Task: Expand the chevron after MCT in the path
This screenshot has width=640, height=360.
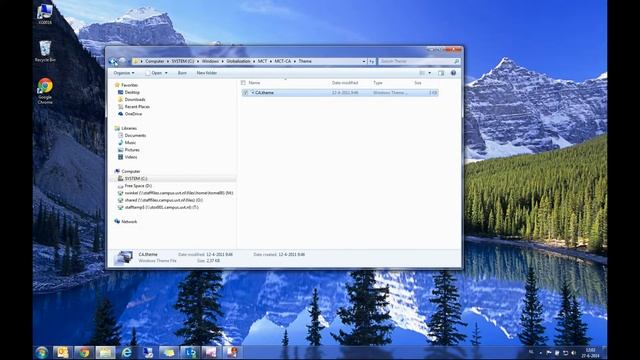Action: tap(271, 61)
